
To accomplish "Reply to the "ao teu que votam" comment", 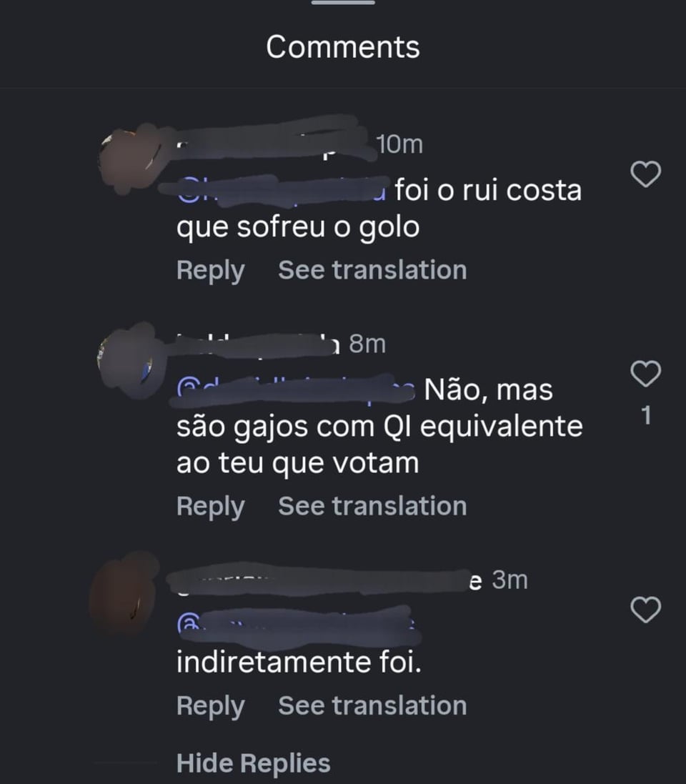I will click(x=210, y=506).
